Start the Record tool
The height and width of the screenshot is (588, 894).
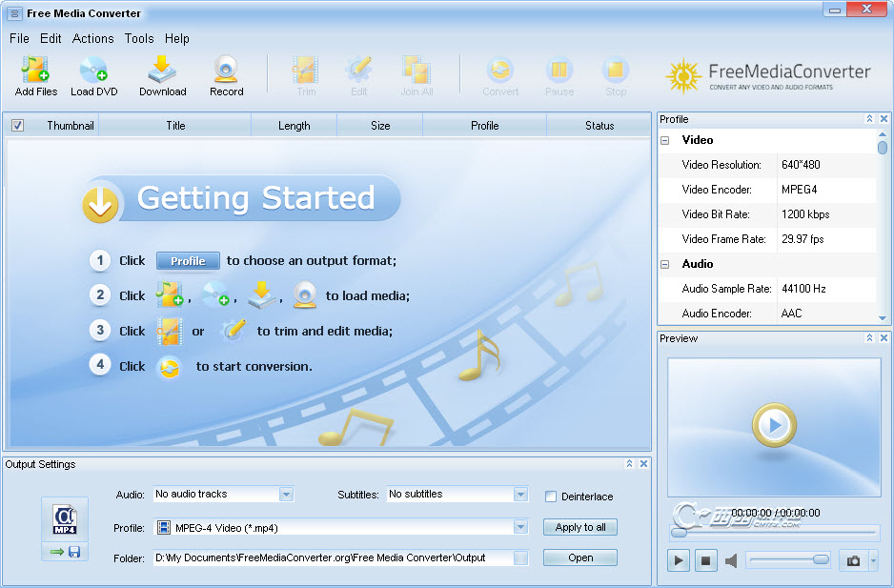226,75
